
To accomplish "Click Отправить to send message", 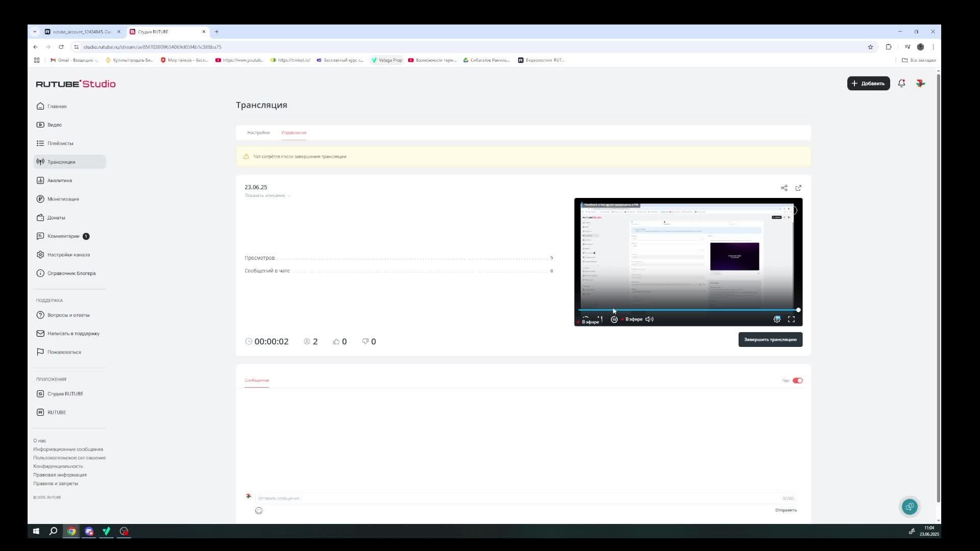I will (786, 510).
